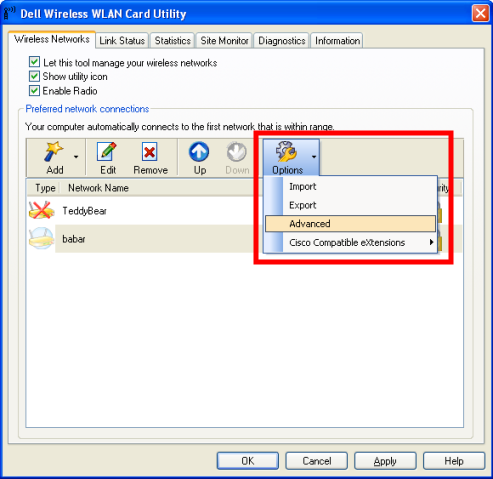Screen dimensions: 493x479
Task: Move network Up with blue arrow
Action: [199, 152]
